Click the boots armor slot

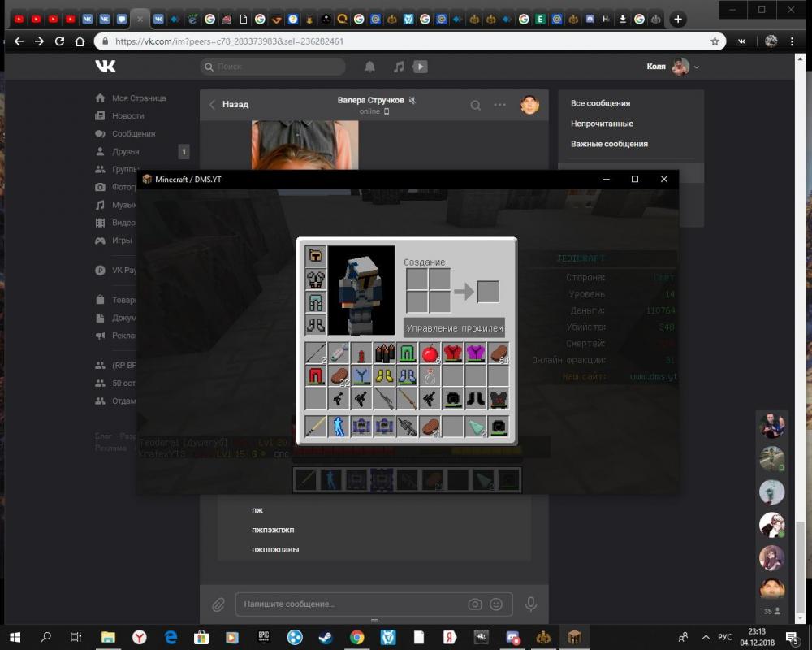click(x=316, y=325)
